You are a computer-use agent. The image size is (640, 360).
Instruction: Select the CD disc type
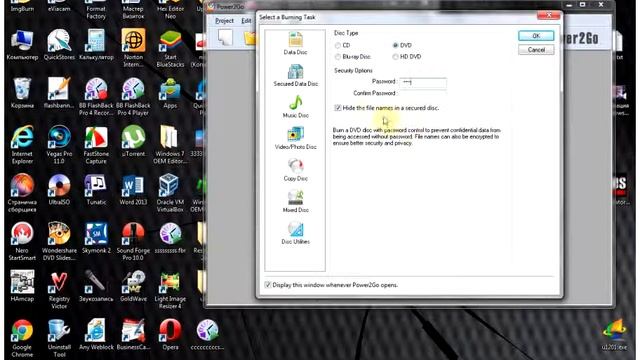(x=338, y=45)
